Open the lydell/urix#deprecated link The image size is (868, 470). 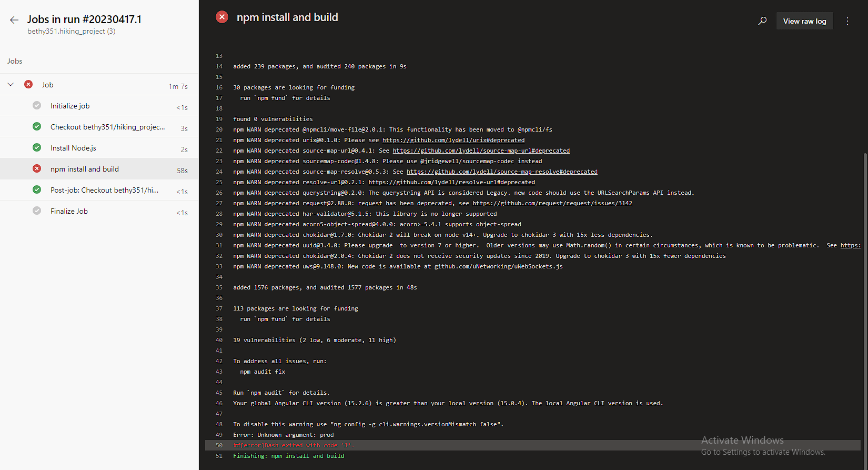click(453, 140)
